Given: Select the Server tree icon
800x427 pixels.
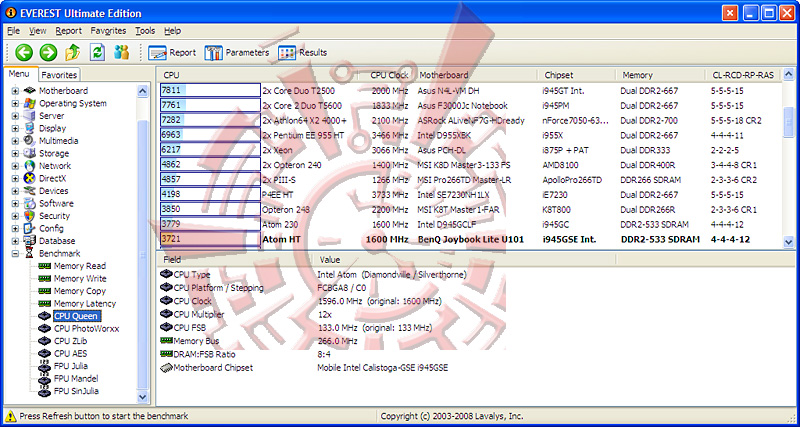Looking at the screenshot, I should pyautogui.click(x=30, y=116).
